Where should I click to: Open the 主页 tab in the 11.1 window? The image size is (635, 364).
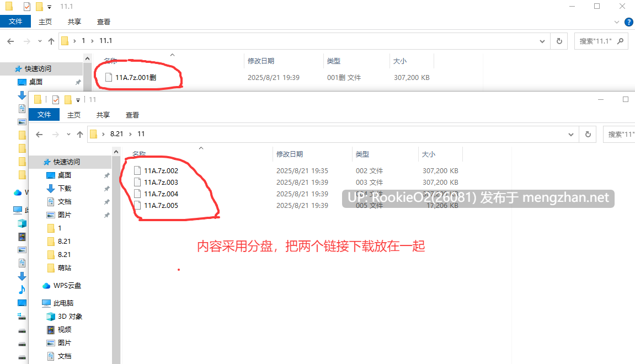(x=45, y=22)
